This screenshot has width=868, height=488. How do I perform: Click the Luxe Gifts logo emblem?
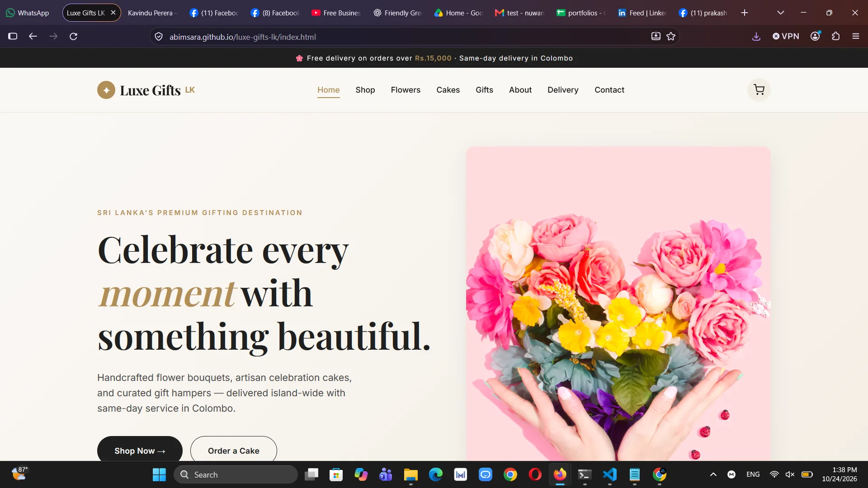pos(106,90)
